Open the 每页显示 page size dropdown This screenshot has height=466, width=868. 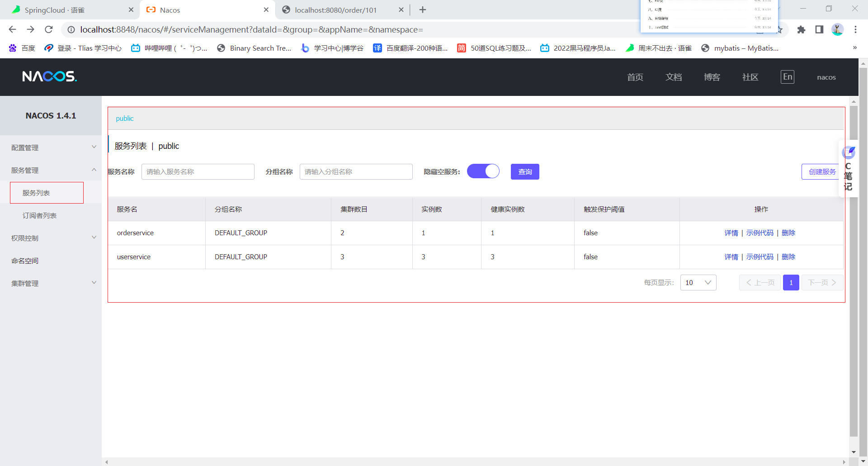click(x=698, y=282)
